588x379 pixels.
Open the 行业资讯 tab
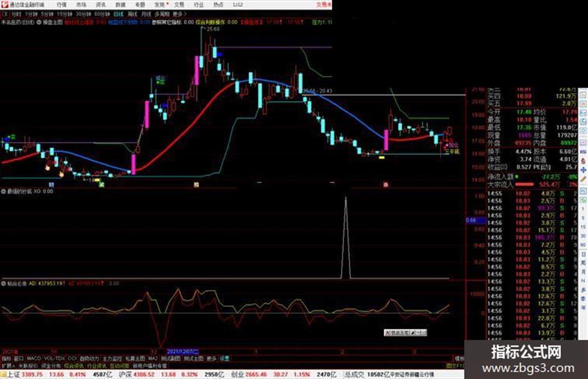click(x=96, y=365)
